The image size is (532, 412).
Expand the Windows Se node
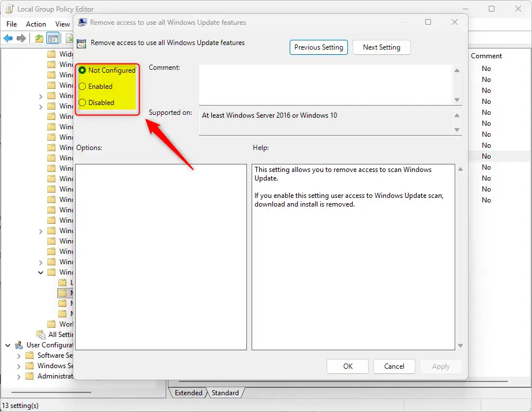coord(18,366)
